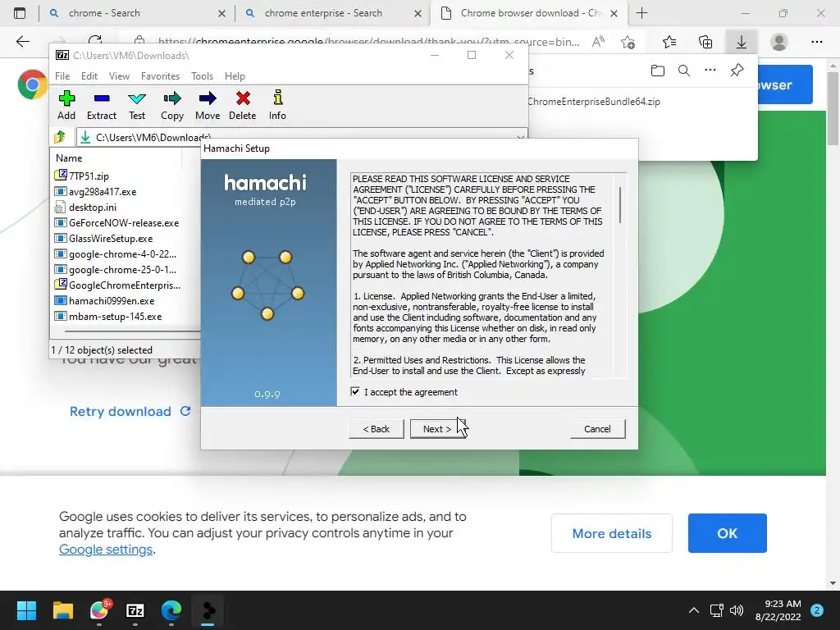
Task: Open the 7-Zip View menu
Action: [x=119, y=76]
